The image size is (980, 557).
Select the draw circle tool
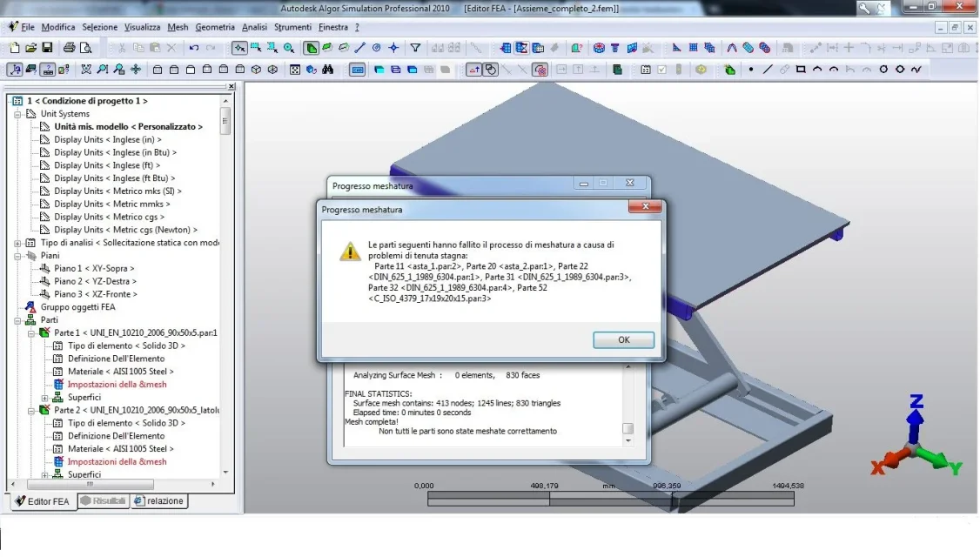883,70
